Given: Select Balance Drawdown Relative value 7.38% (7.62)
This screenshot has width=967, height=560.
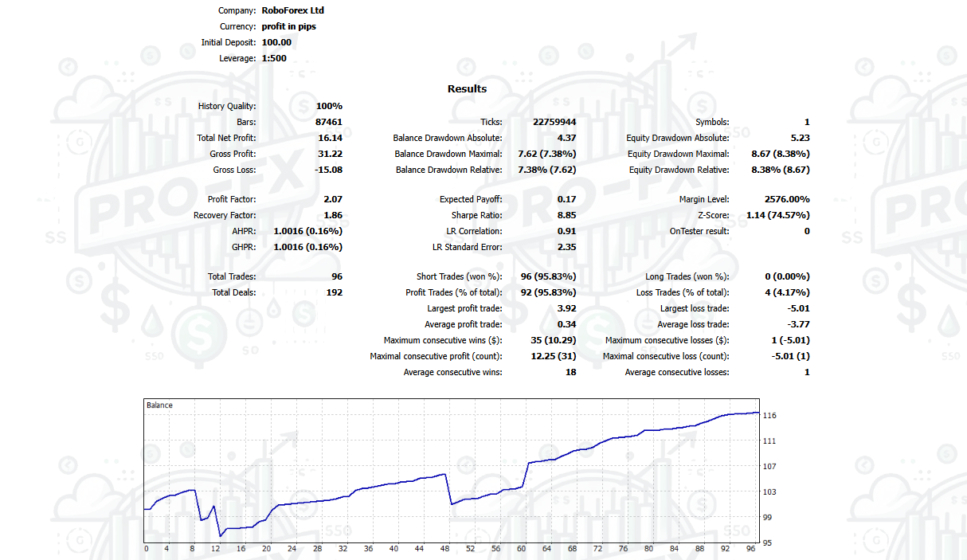Looking at the screenshot, I should [546, 170].
